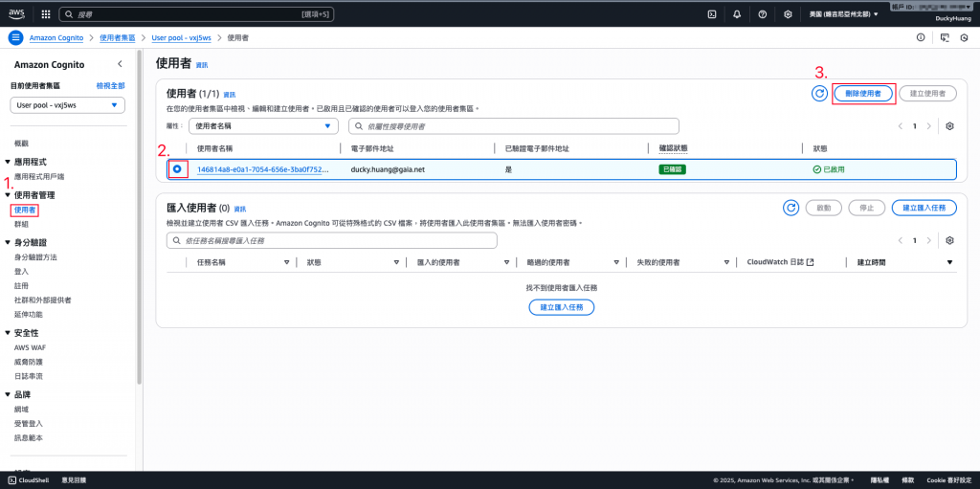Collapse the 品牌 section
The image size is (980, 489).
point(8,394)
